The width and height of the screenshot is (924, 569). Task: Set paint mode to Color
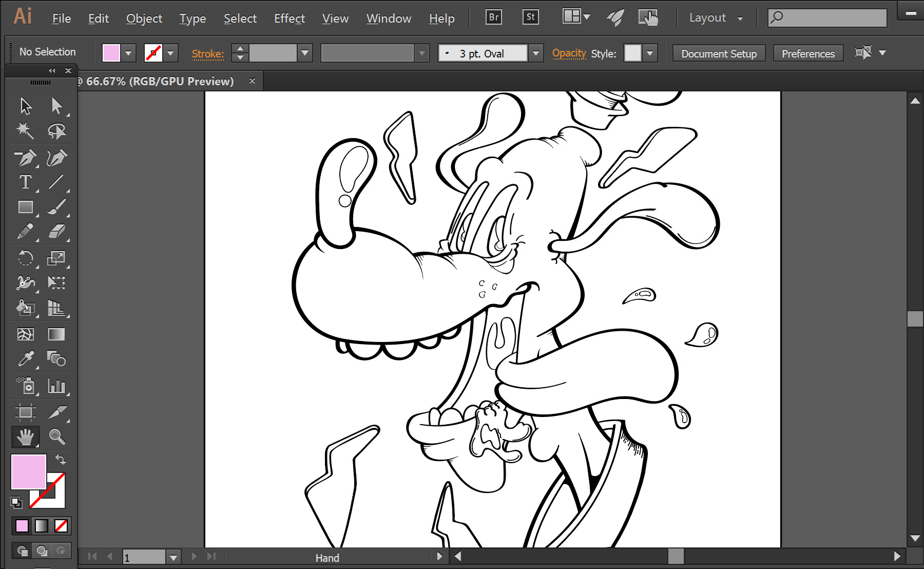click(22, 526)
